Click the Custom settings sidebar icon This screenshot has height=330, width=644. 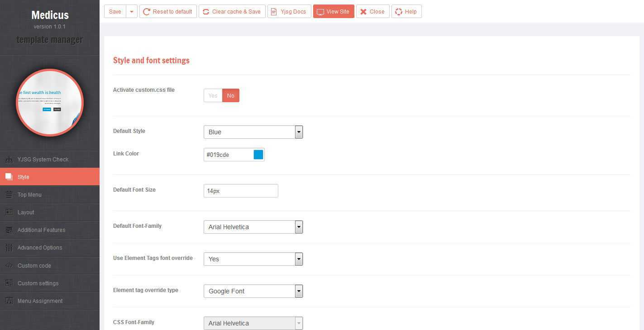(9, 283)
